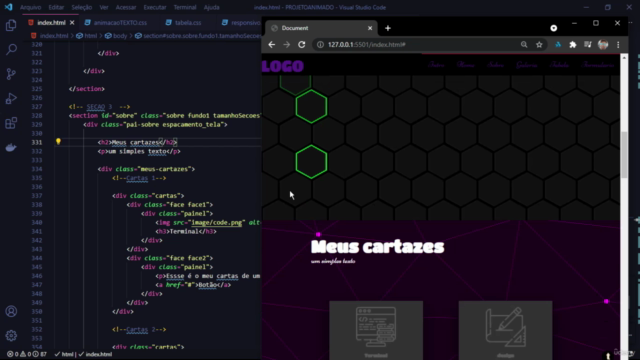Open the Source Control view

pos(11,74)
